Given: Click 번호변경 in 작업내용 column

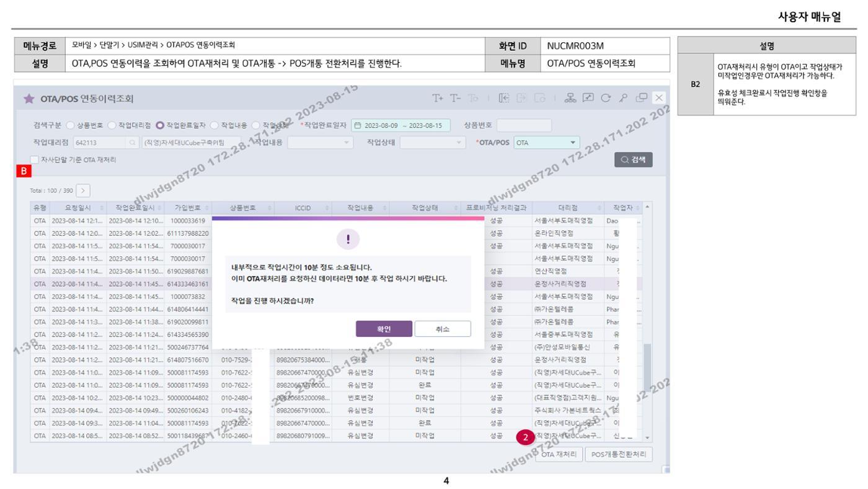Looking at the screenshot, I should click(x=360, y=397).
